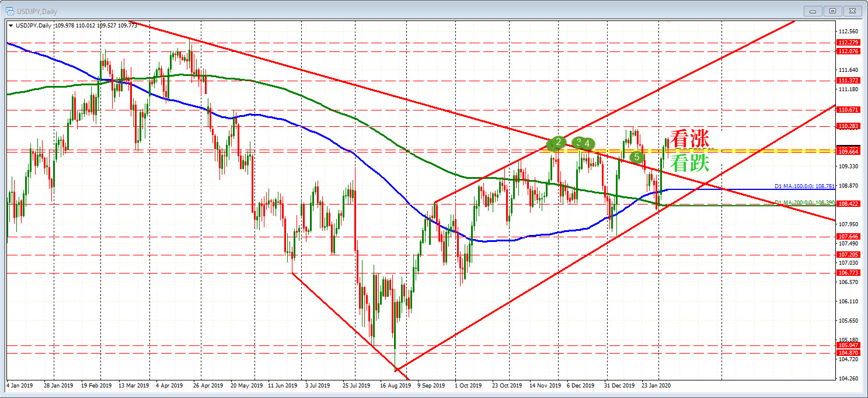This screenshot has width=868, height=398.
Task: Click 106.110 on the price axis
Action: 848,302
